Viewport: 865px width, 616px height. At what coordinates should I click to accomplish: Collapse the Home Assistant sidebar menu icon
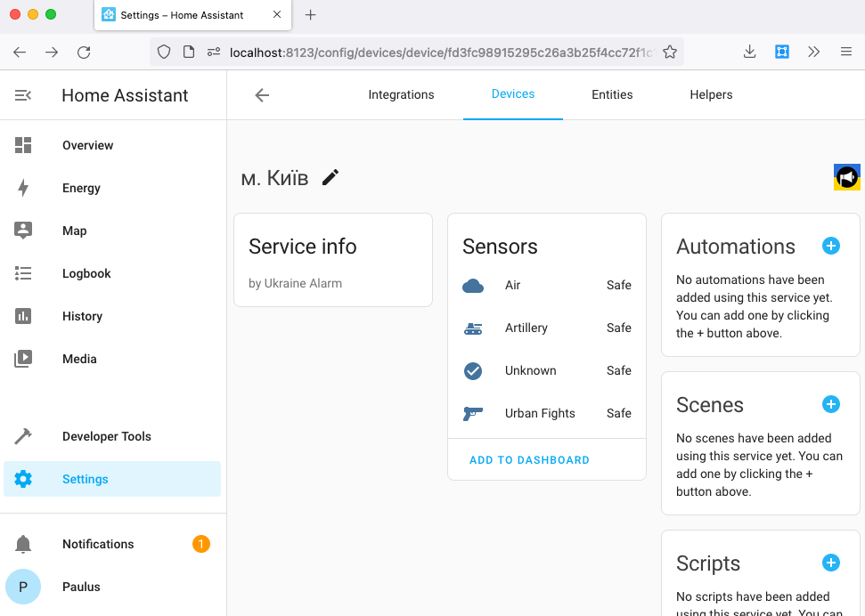point(22,95)
